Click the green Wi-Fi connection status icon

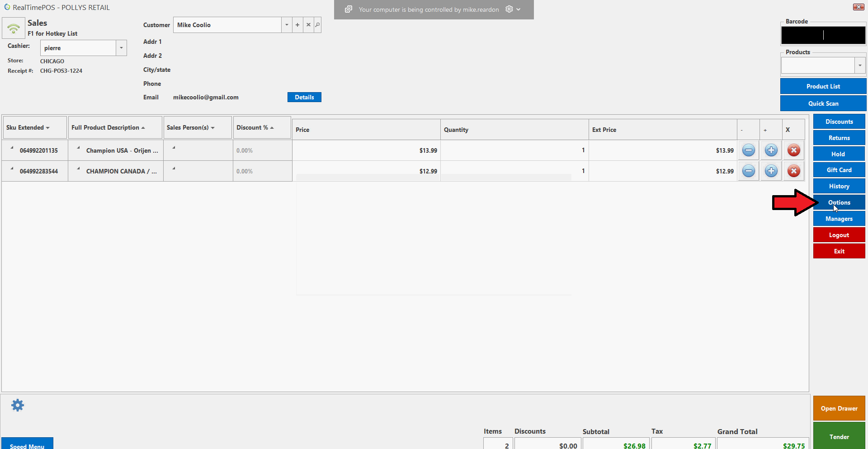point(14,28)
